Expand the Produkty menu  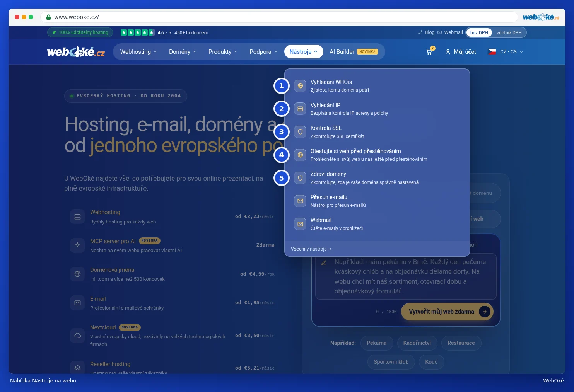(x=223, y=52)
